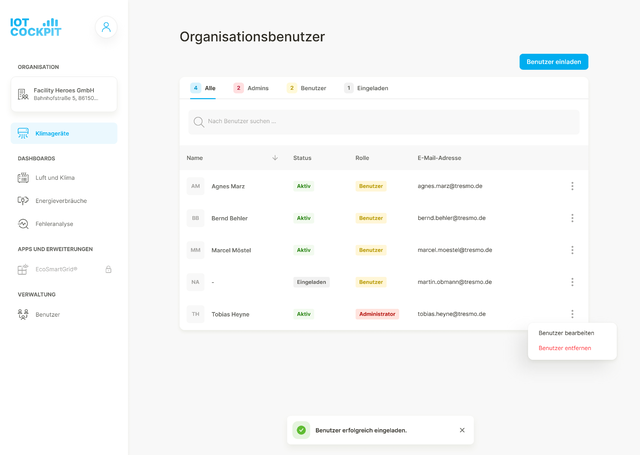The width and height of the screenshot is (640, 455).
Task: Click the E-Mail-Adresse column header
Action: tap(439, 158)
